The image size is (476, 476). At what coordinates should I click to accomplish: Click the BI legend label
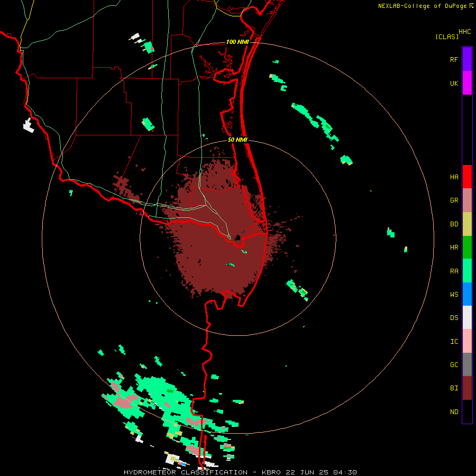(454, 388)
